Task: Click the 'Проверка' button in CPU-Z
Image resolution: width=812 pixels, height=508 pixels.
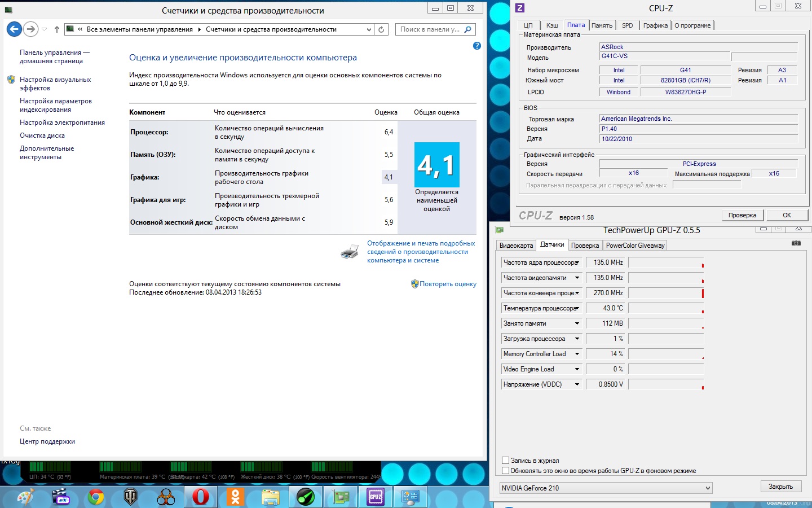Action: pyautogui.click(x=742, y=215)
